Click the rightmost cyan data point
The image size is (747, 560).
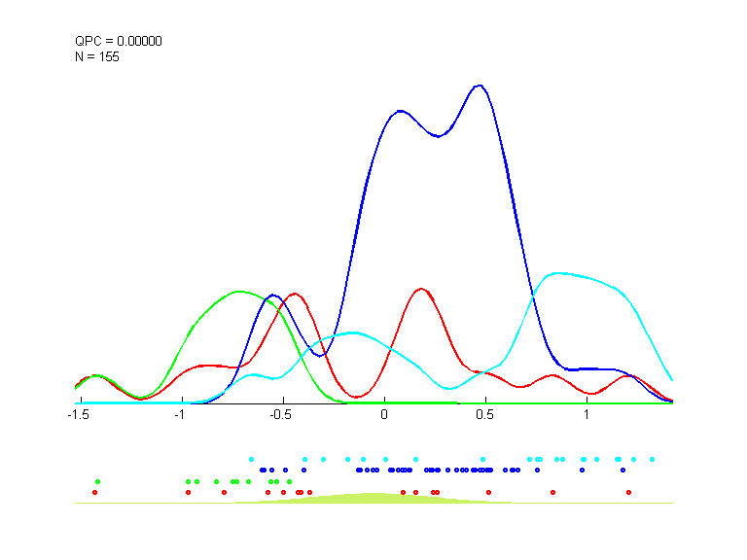(x=652, y=459)
